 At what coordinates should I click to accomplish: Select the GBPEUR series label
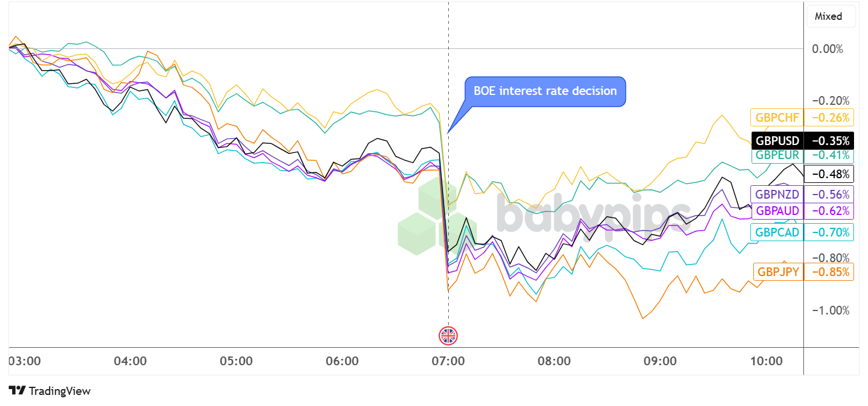777,156
